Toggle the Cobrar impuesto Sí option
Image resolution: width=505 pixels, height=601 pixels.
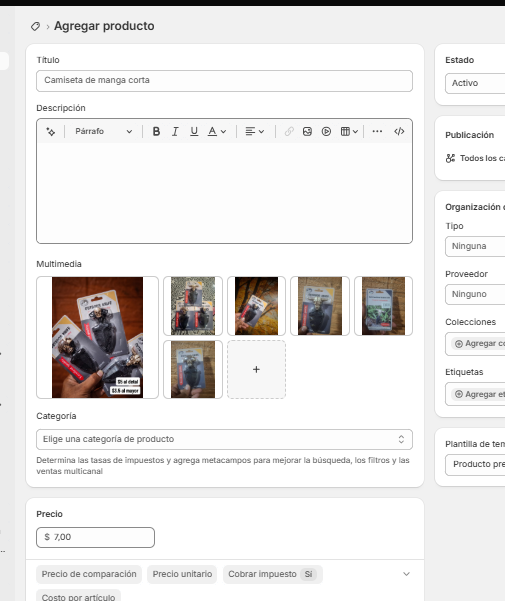(273, 574)
